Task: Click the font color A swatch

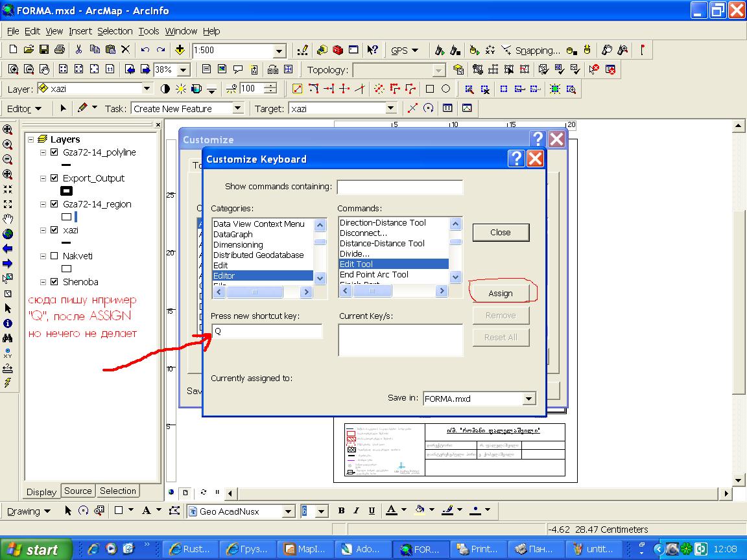Action: coord(391,511)
